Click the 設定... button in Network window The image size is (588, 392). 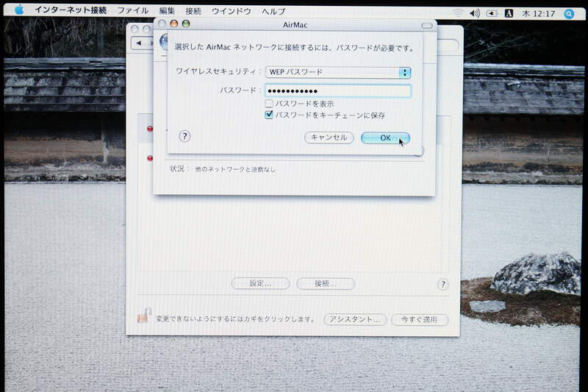pyautogui.click(x=261, y=284)
